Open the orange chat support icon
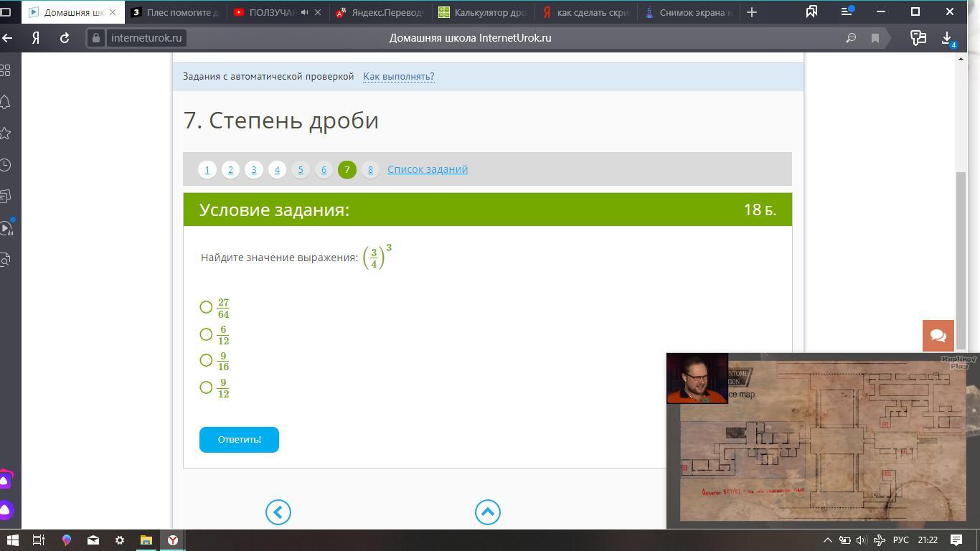This screenshot has height=551, width=980. [938, 336]
